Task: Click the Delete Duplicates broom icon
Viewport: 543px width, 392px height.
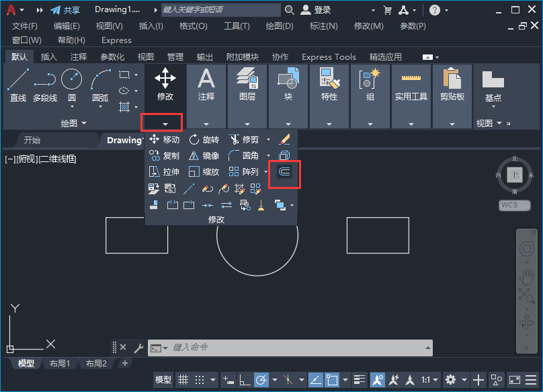Action: click(x=261, y=205)
